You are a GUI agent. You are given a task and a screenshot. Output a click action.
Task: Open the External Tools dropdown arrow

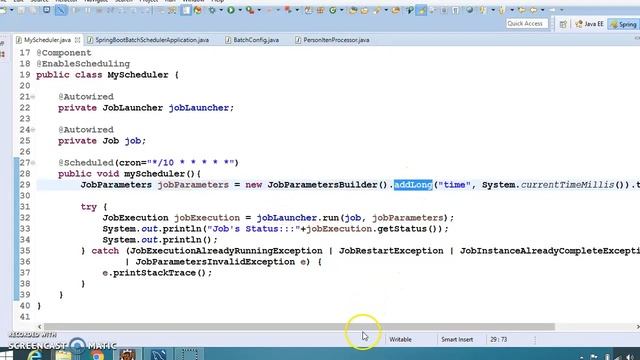coord(259,10)
